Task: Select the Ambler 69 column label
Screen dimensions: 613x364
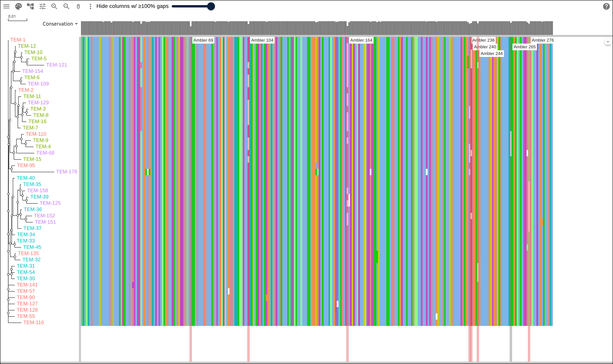Action: point(203,40)
